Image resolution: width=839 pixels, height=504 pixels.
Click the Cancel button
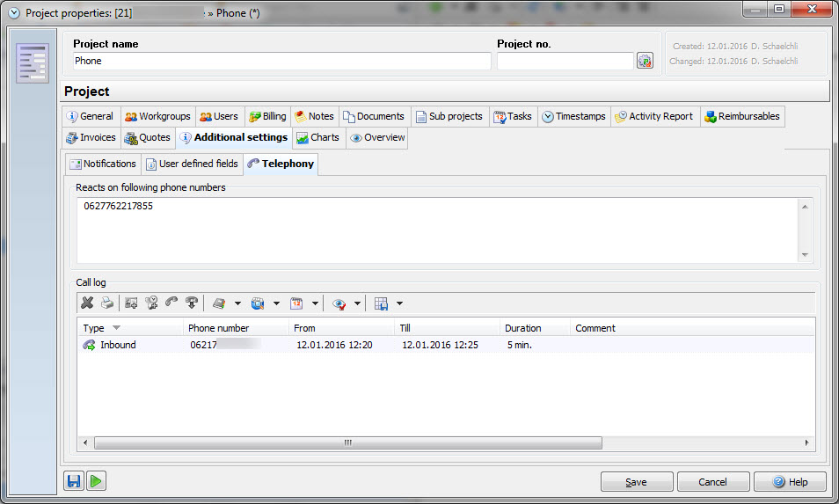(x=713, y=482)
